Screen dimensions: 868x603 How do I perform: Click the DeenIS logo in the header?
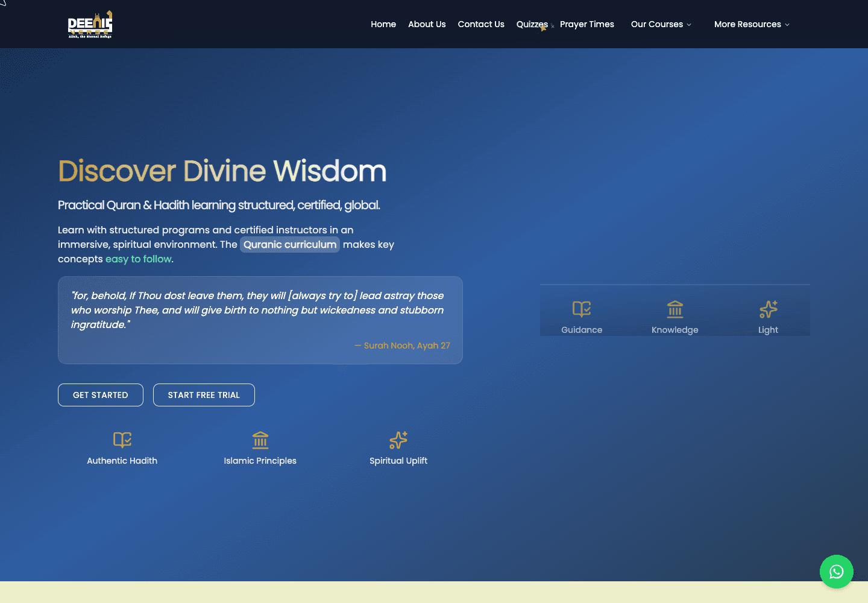click(x=90, y=24)
